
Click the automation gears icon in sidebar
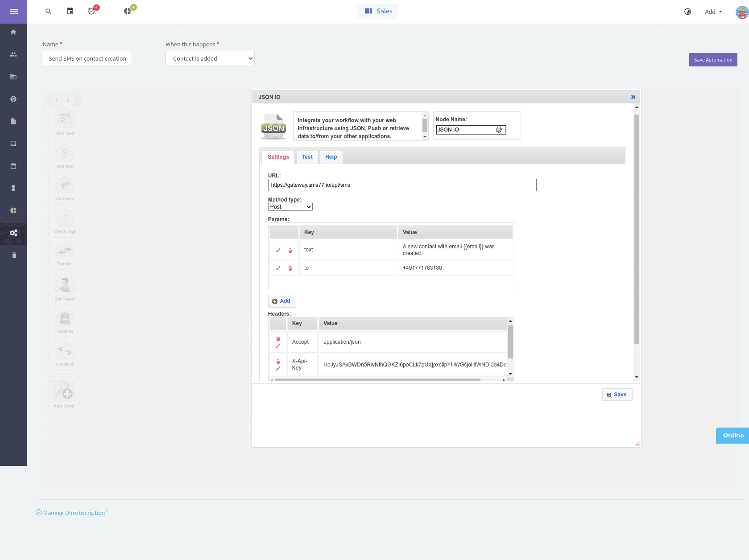13,233
